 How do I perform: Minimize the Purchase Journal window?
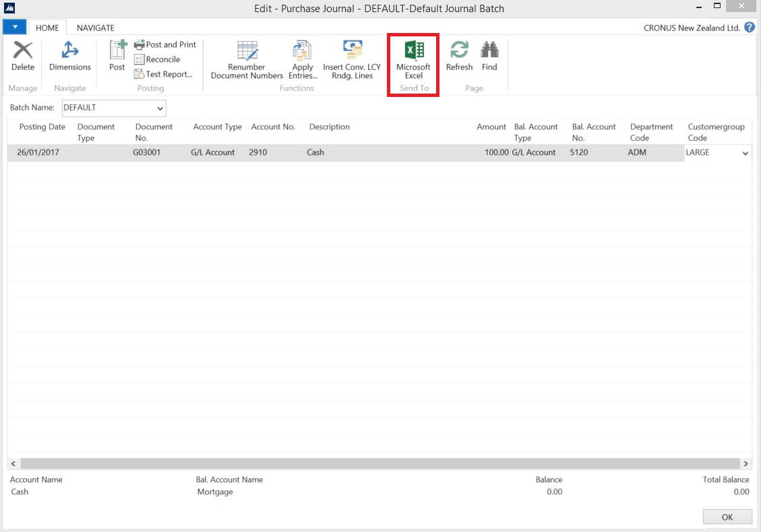[x=699, y=6]
